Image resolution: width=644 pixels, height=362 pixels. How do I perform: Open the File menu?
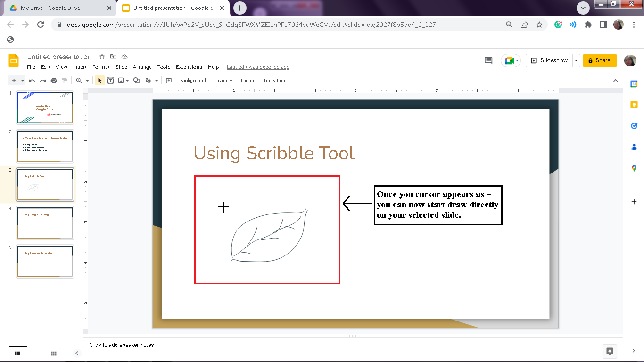tap(31, 67)
